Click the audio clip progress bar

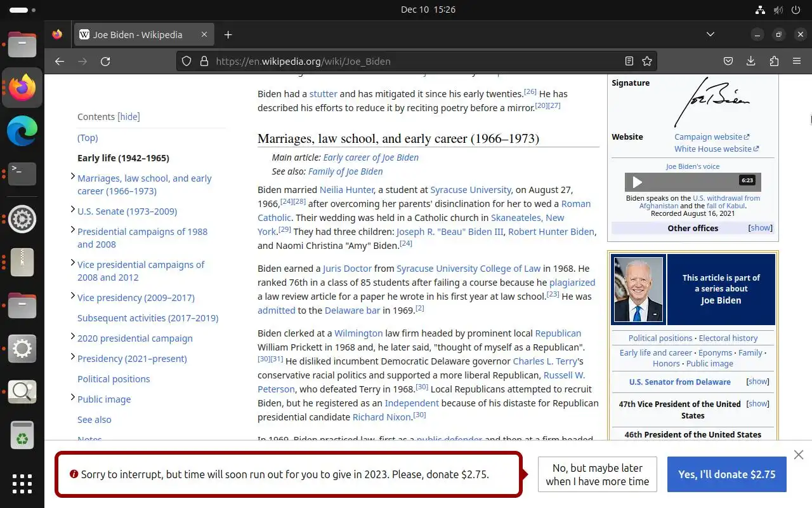click(x=693, y=182)
